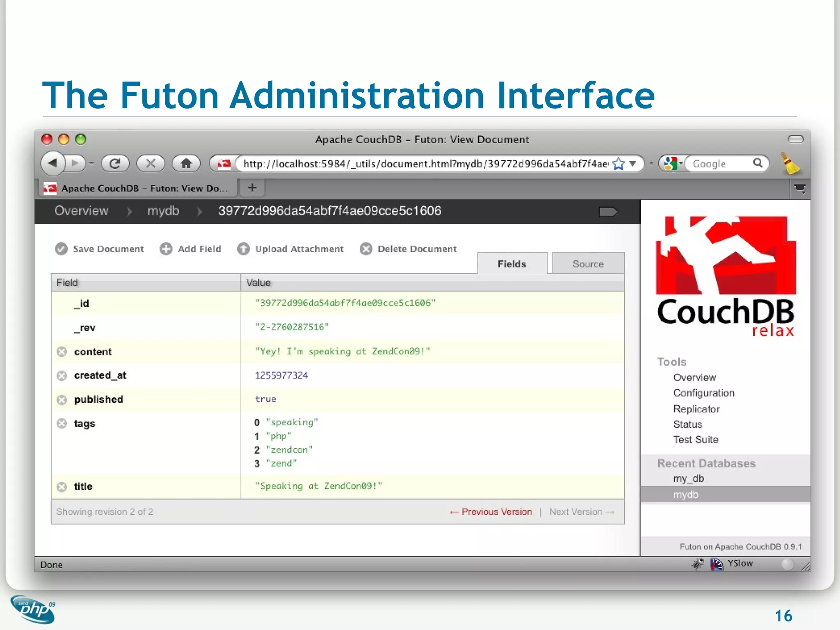The width and height of the screenshot is (840, 630).
Task: Click the Value column header
Action: click(432, 283)
